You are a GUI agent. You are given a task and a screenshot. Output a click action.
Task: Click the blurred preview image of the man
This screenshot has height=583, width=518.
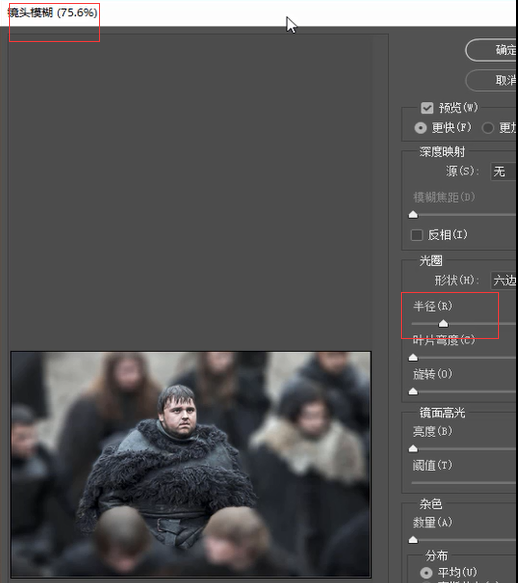191,464
